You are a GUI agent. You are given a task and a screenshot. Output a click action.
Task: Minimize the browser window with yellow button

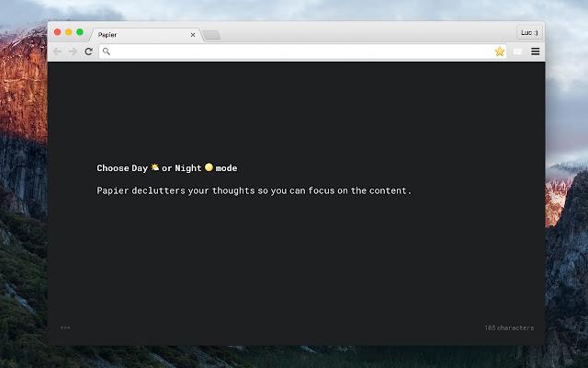click(x=68, y=32)
